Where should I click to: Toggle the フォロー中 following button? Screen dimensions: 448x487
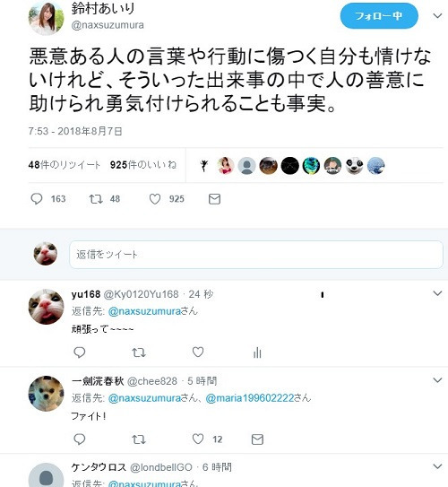tap(379, 16)
